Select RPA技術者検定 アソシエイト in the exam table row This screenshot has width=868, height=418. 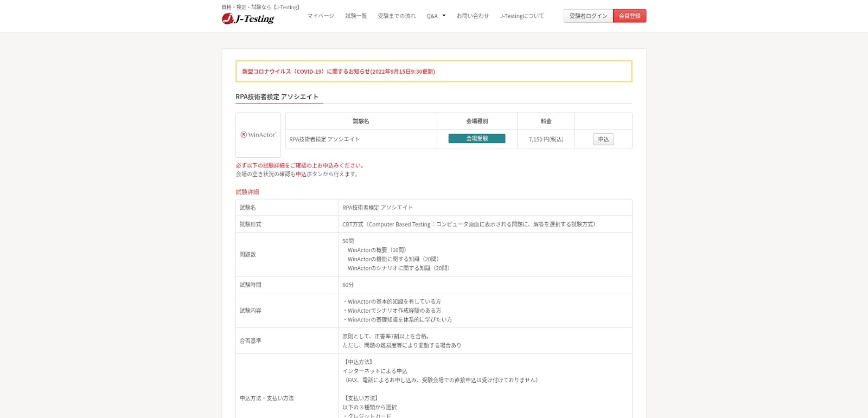click(x=324, y=139)
